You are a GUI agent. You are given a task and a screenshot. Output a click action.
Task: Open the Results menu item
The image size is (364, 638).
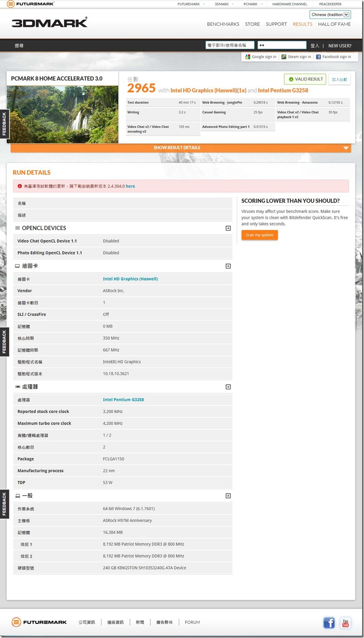(302, 24)
